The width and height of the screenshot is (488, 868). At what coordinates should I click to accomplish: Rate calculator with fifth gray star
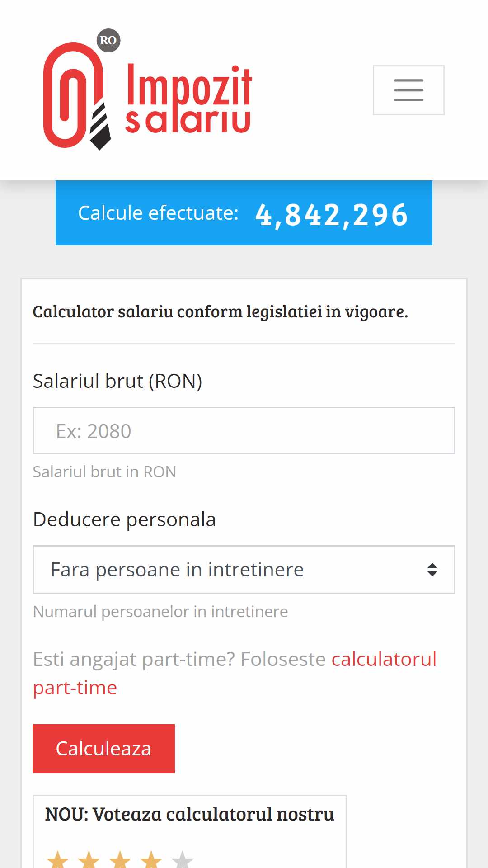(x=183, y=859)
